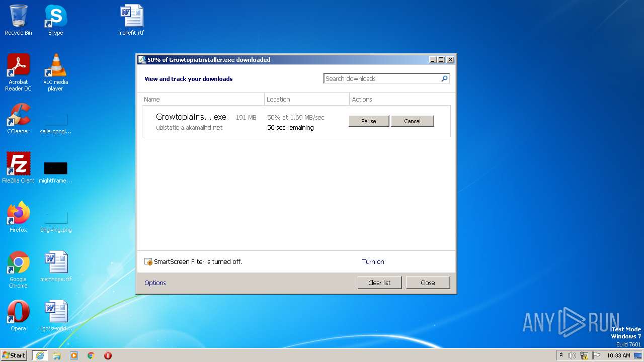Click ubistatic-a.akamaihd.net source text
Screen dimensions: 644x362
click(x=189, y=128)
